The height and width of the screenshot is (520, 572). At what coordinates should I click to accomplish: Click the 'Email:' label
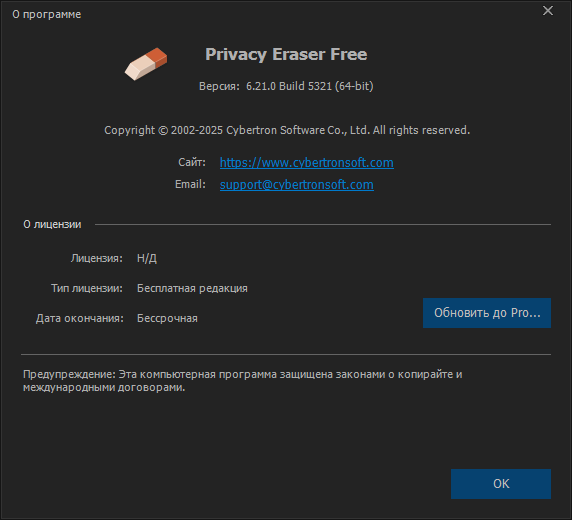(x=190, y=184)
